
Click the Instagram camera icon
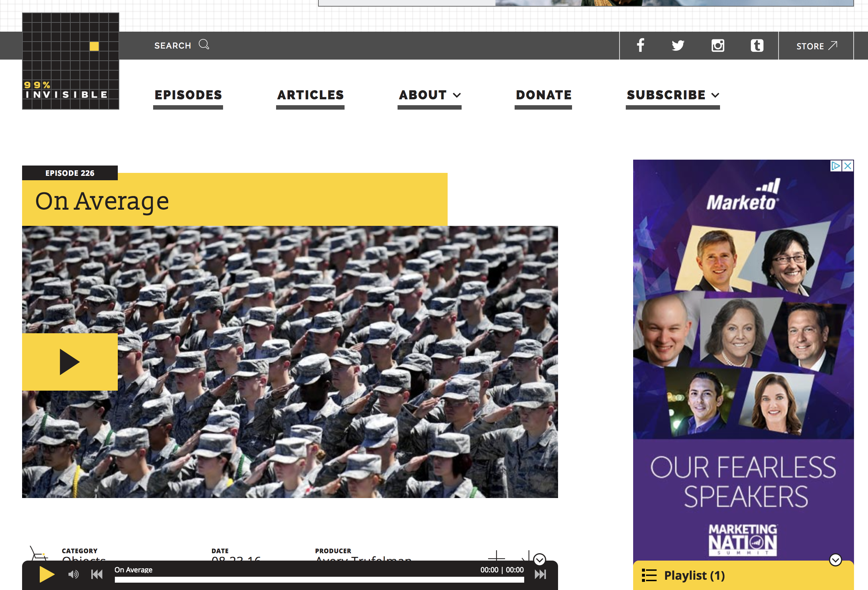717,46
